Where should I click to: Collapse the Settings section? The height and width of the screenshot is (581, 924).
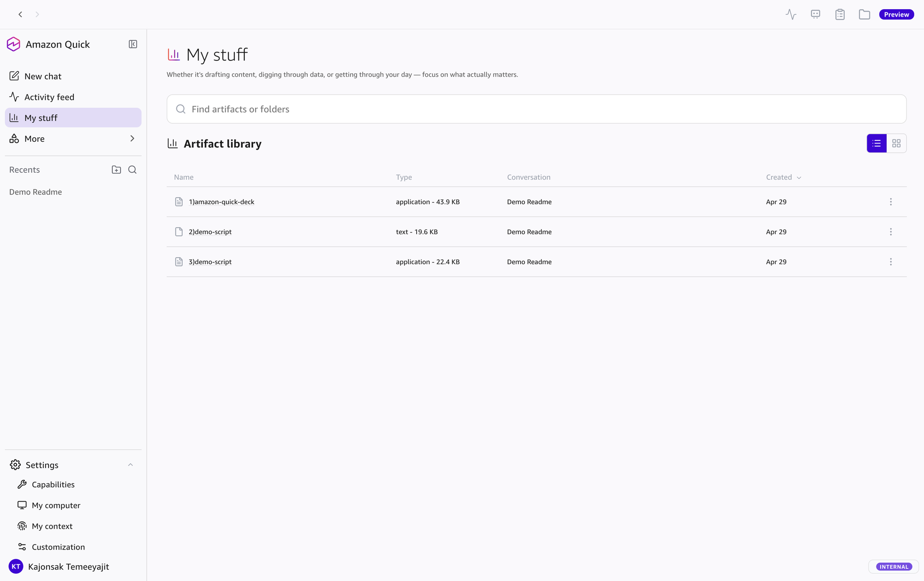tap(130, 465)
